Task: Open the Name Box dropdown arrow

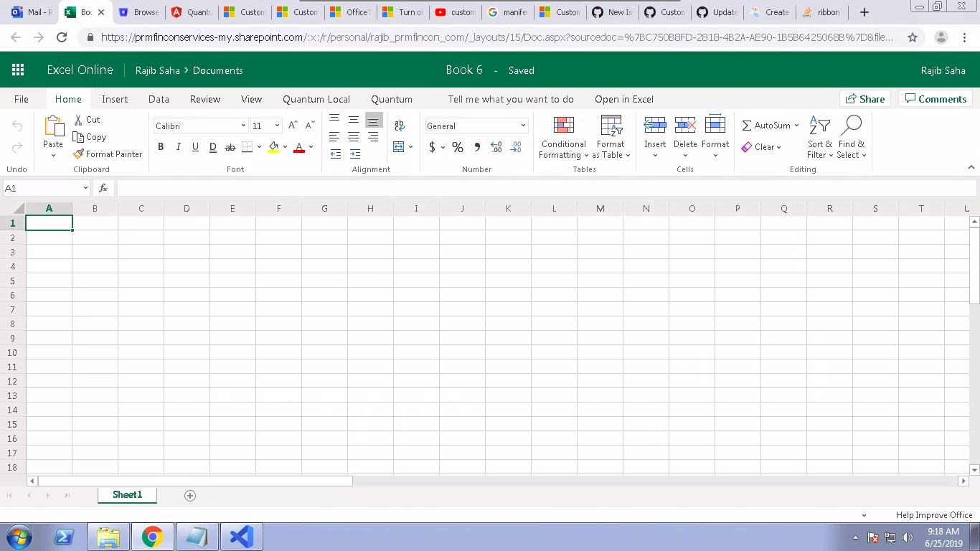Action: coord(85,188)
